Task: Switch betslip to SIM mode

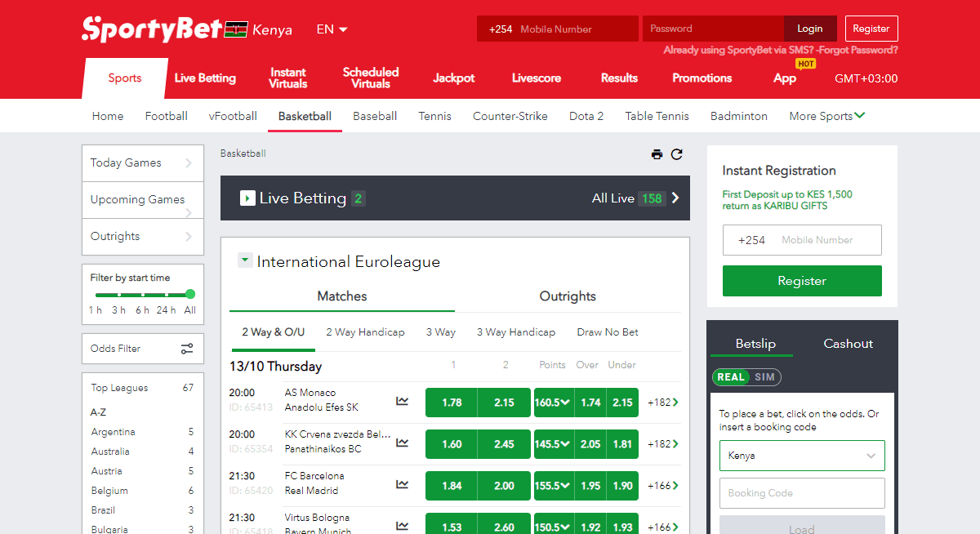Action: pyautogui.click(x=765, y=377)
